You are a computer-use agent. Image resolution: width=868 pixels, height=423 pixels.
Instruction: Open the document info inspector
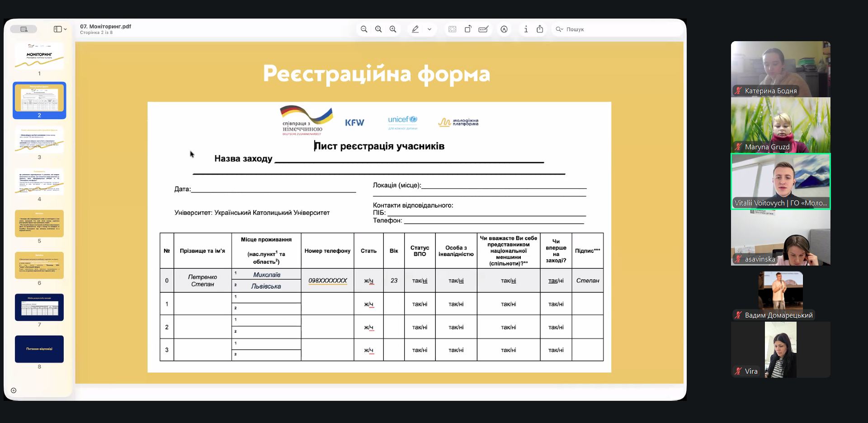(x=526, y=29)
